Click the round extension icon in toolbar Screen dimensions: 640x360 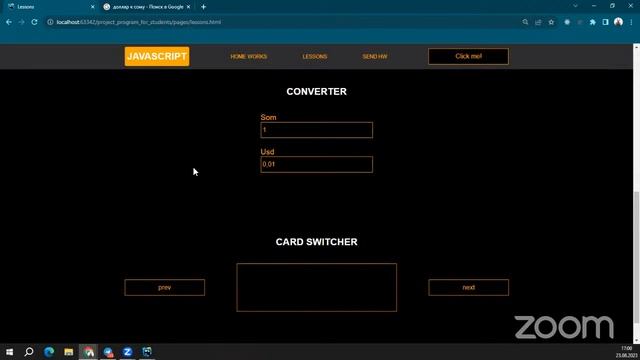pyautogui.click(x=567, y=22)
